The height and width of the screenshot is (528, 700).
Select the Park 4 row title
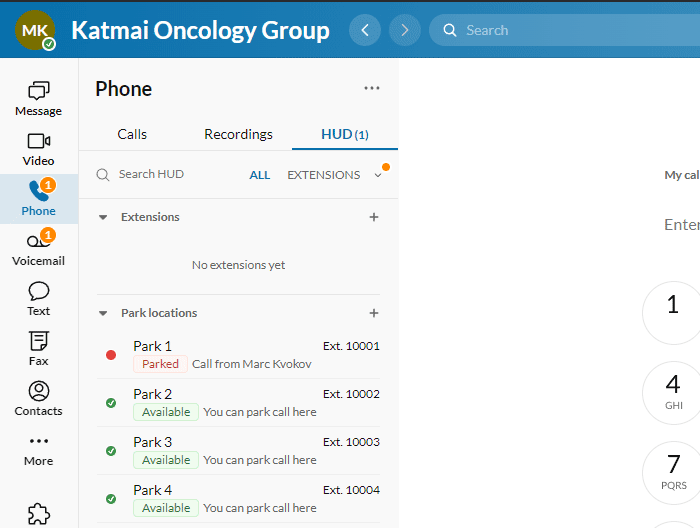pos(152,490)
